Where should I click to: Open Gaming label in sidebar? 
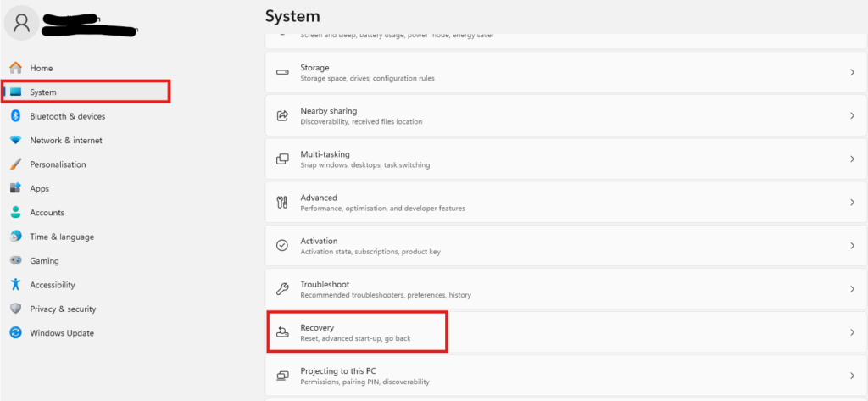(x=44, y=261)
